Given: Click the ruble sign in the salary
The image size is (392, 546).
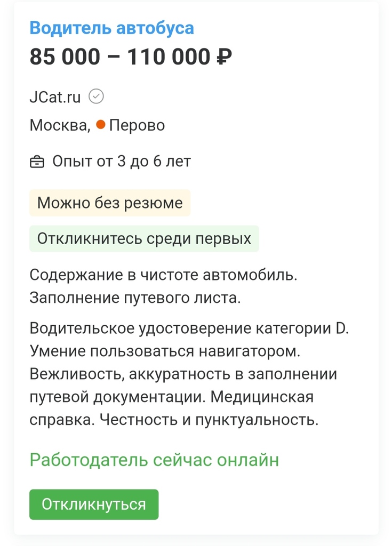Looking at the screenshot, I should (224, 58).
